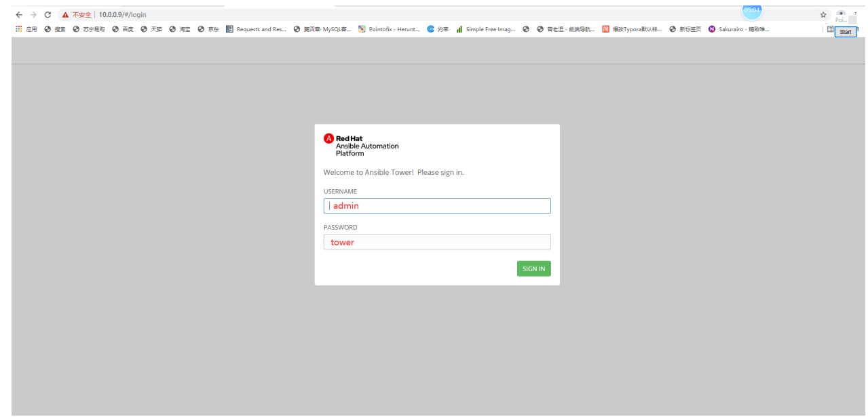Screen dimensions: 868x417
Task: Click the 不安全 security label
Action: pyautogui.click(x=81, y=14)
